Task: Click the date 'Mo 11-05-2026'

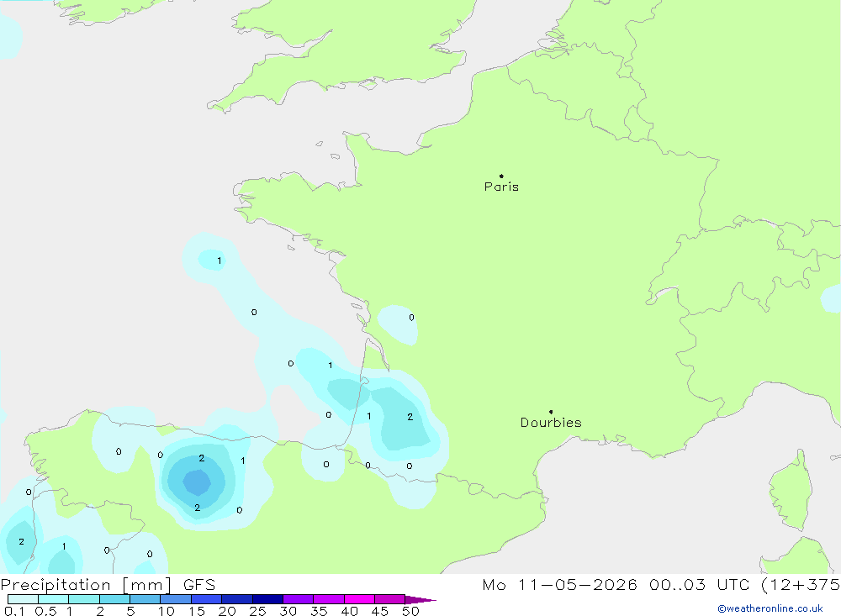Action: (559, 585)
